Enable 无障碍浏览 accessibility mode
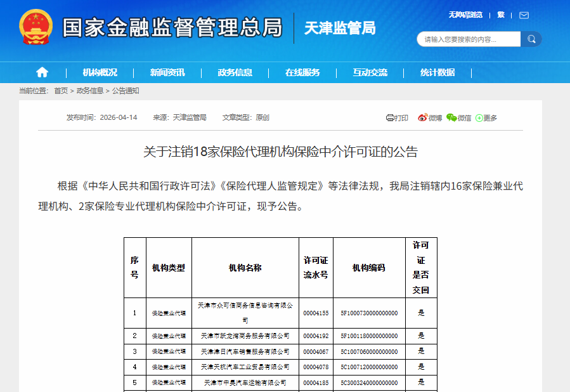570x392 pixels. [x=465, y=15]
